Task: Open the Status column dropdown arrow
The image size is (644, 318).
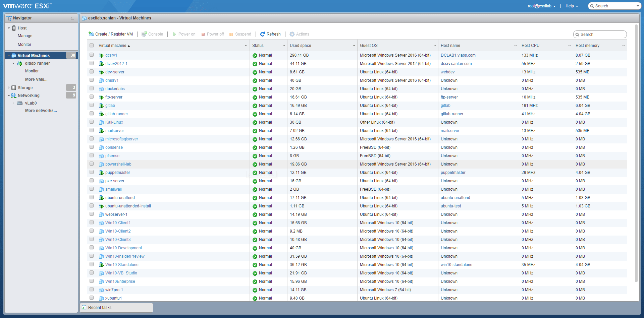Action: 283,46
